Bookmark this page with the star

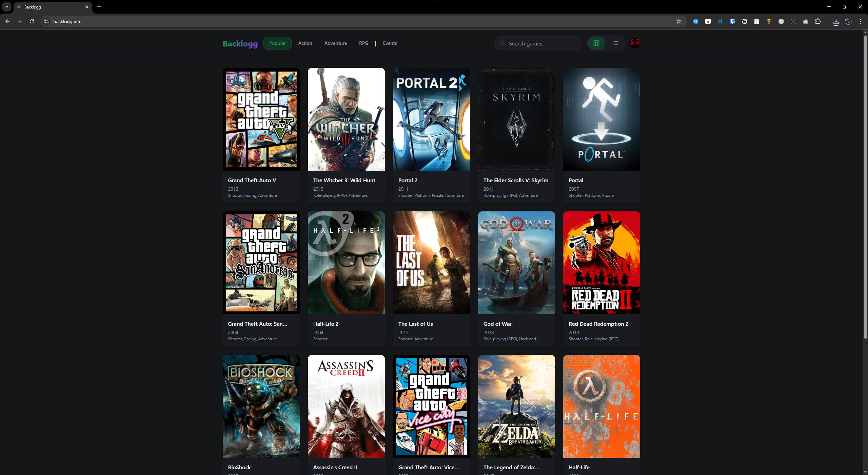678,21
